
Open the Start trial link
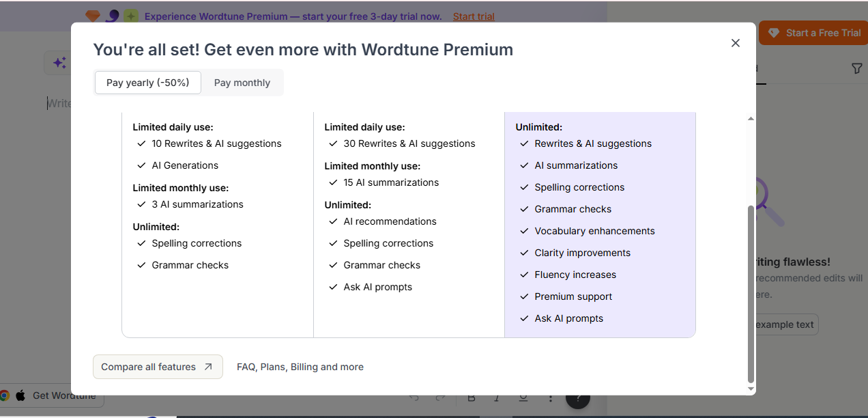click(x=473, y=16)
